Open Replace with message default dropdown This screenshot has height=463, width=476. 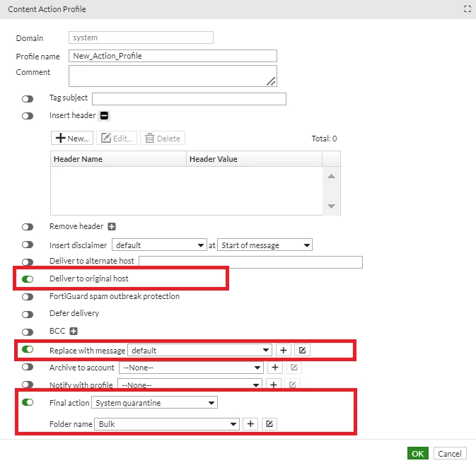[x=199, y=350]
